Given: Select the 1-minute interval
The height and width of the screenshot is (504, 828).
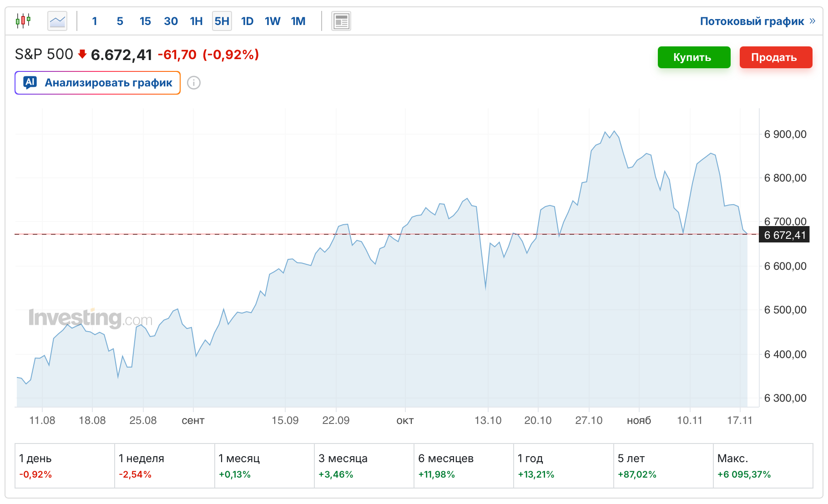Looking at the screenshot, I should pyautogui.click(x=95, y=21).
